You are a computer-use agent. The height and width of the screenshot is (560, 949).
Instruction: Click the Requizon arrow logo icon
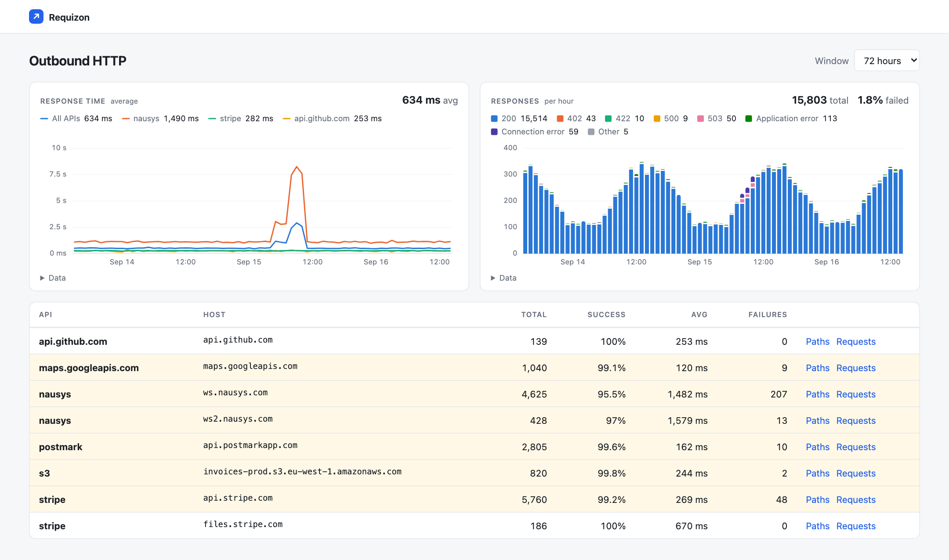click(36, 17)
